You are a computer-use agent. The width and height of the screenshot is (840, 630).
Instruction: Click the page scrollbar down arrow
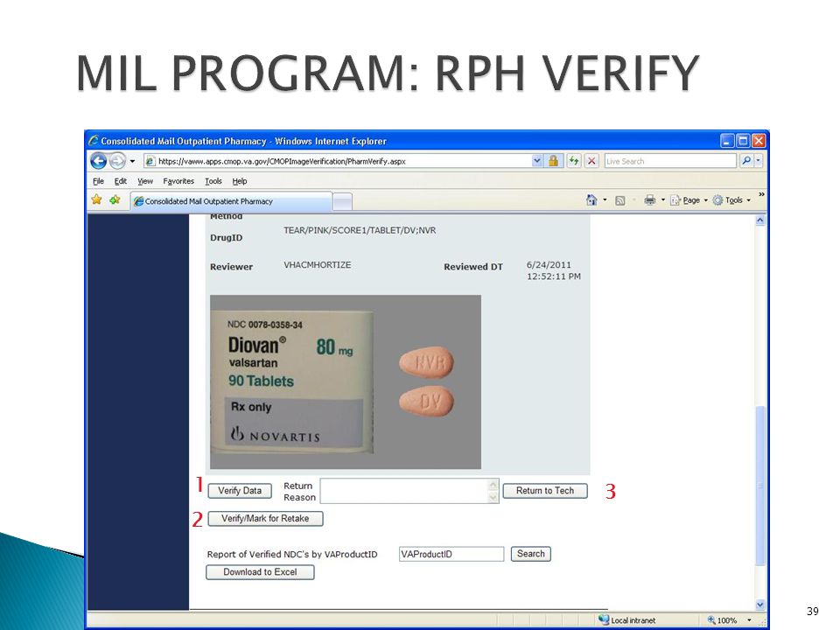[760, 605]
